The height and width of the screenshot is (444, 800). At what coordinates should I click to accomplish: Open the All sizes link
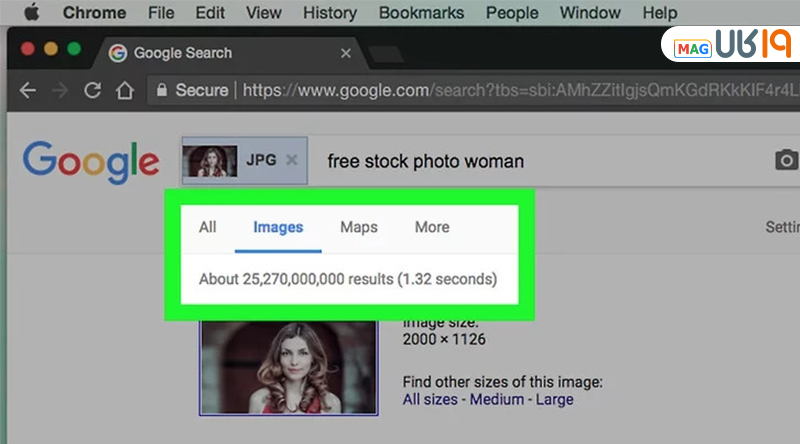pyautogui.click(x=431, y=400)
